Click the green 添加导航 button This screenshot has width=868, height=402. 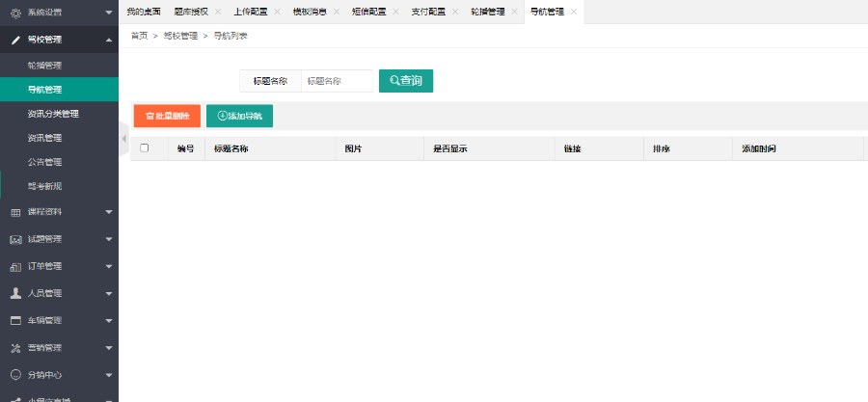[240, 116]
